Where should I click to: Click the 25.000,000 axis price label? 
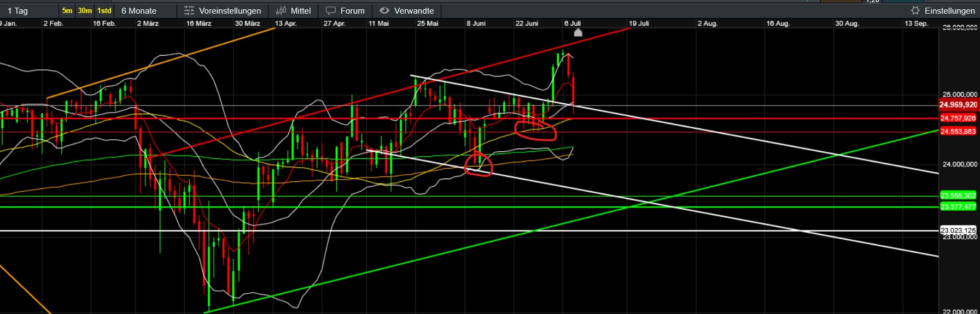click(x=960, y=94)
